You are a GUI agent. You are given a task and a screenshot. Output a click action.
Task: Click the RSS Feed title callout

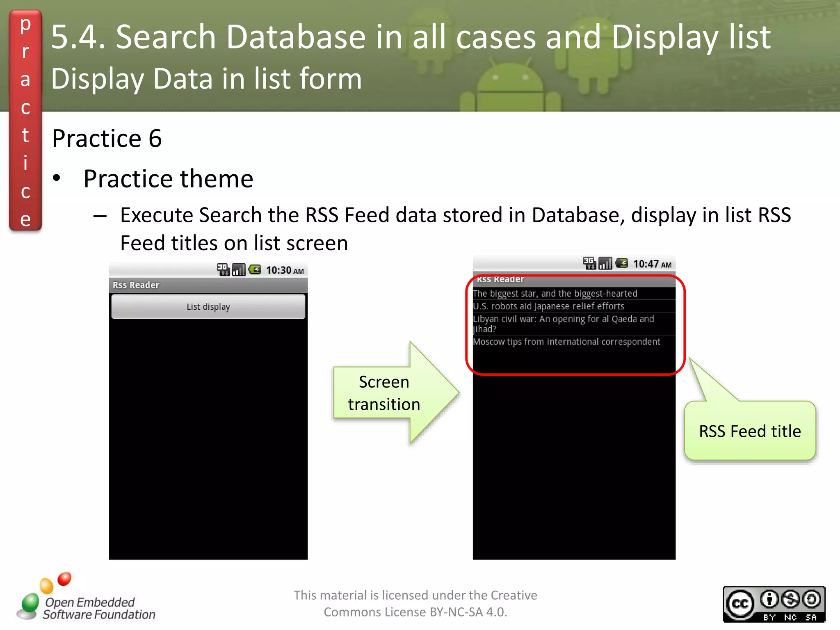coord(750,431)
